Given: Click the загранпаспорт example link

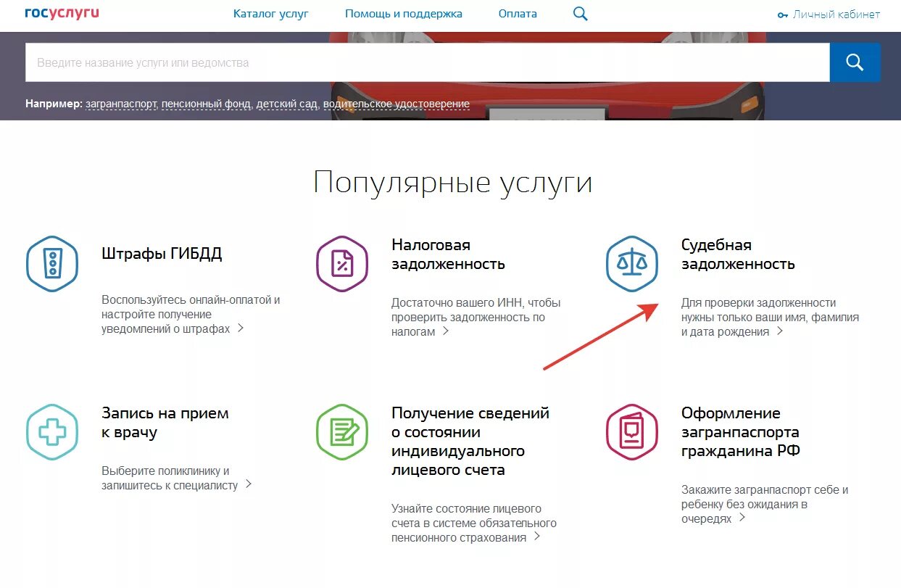Looking at the screenshot, I should click(x=121, y=104).
